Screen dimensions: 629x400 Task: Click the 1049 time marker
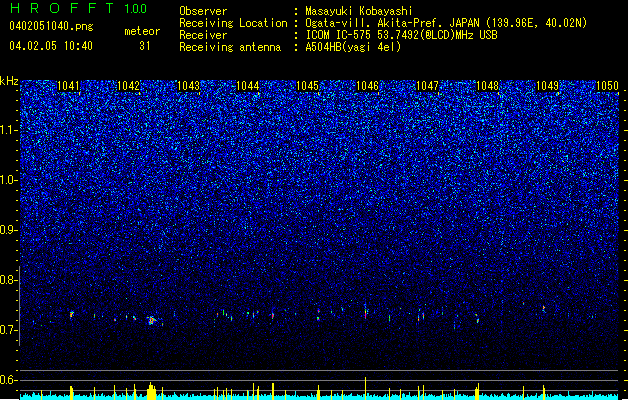(x=548, y=86)
